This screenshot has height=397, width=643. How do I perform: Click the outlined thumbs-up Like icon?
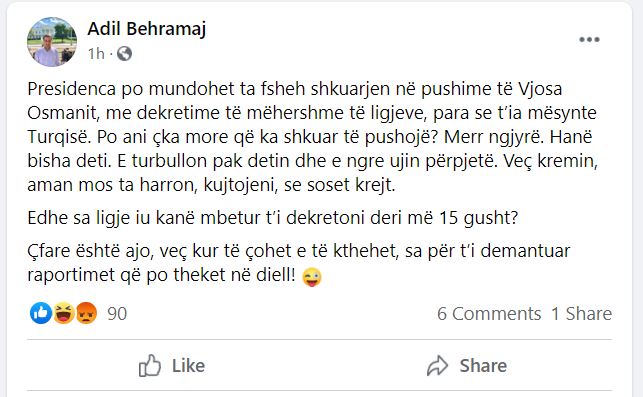pyautogui.click(x=150, y=365)
